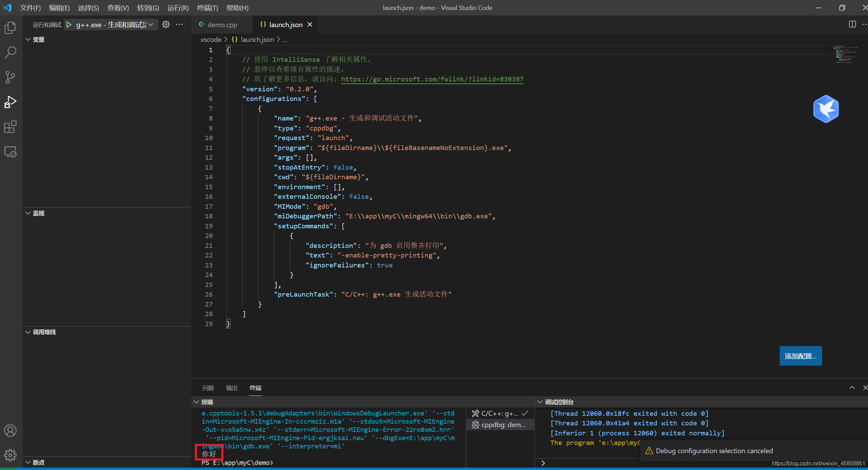Click the "miDebuggerPath" key in editor
Screen dimensions: 868x470
coord(305,216)
